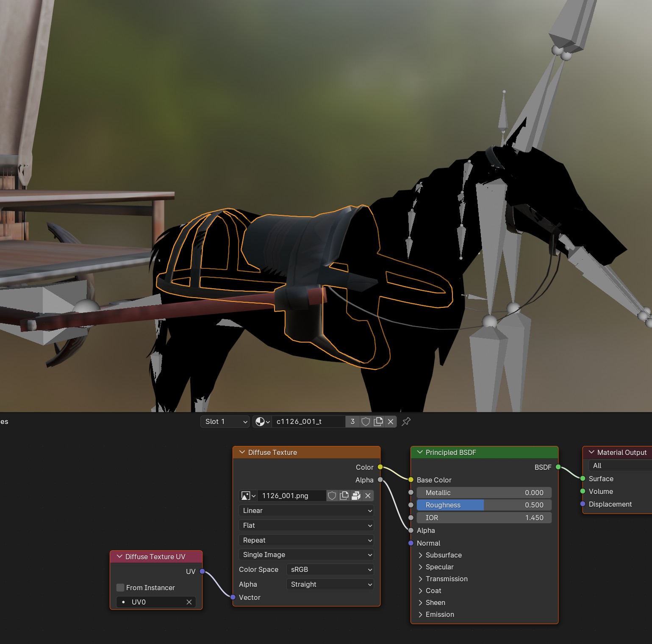The height and width of the screenshot is (644, 652).
Task: Toggle fake user shield for 1126_001.png image
Action: coord(332,496)
